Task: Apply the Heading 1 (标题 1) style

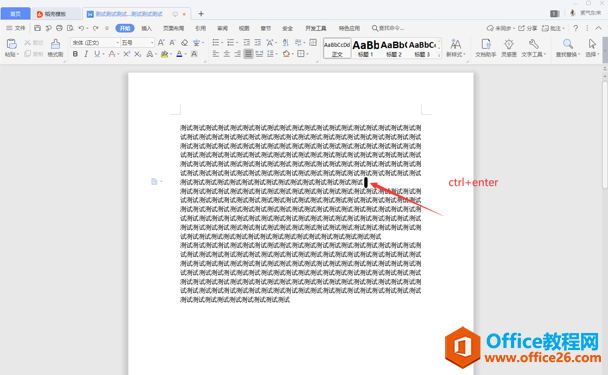Action: pos(366,48)
